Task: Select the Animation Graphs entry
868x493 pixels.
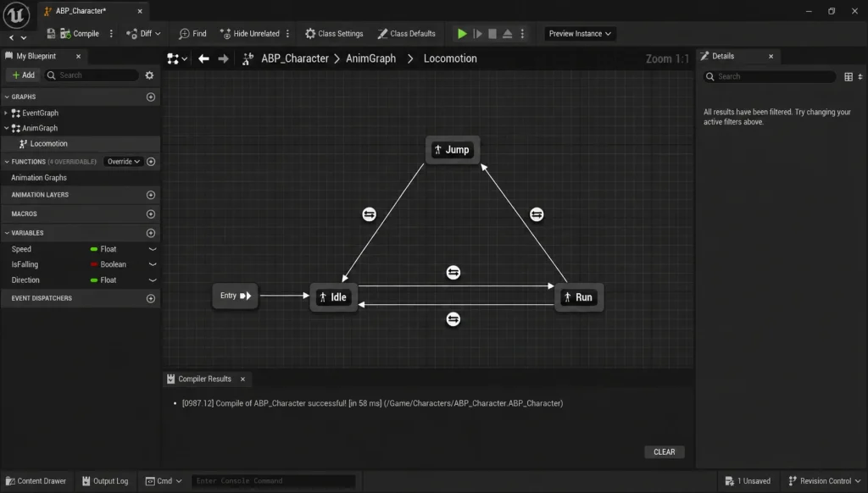Action: (39, 178)
